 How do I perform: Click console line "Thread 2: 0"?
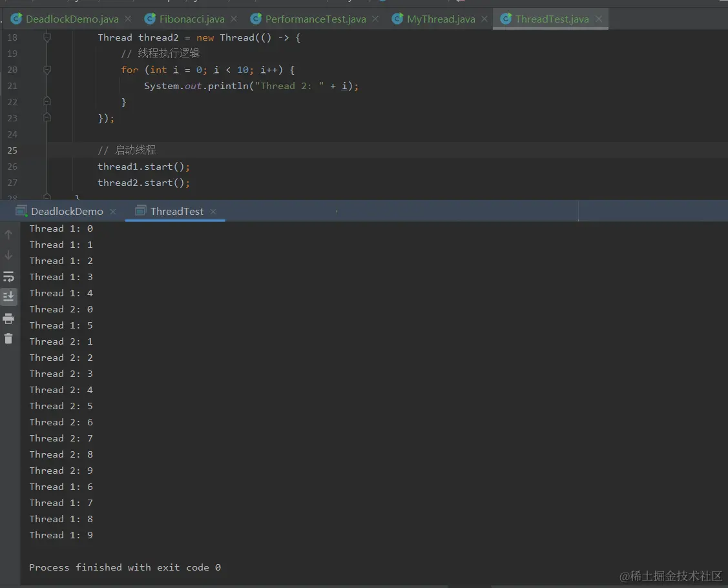pyautogui.click(x=61, y=309)
